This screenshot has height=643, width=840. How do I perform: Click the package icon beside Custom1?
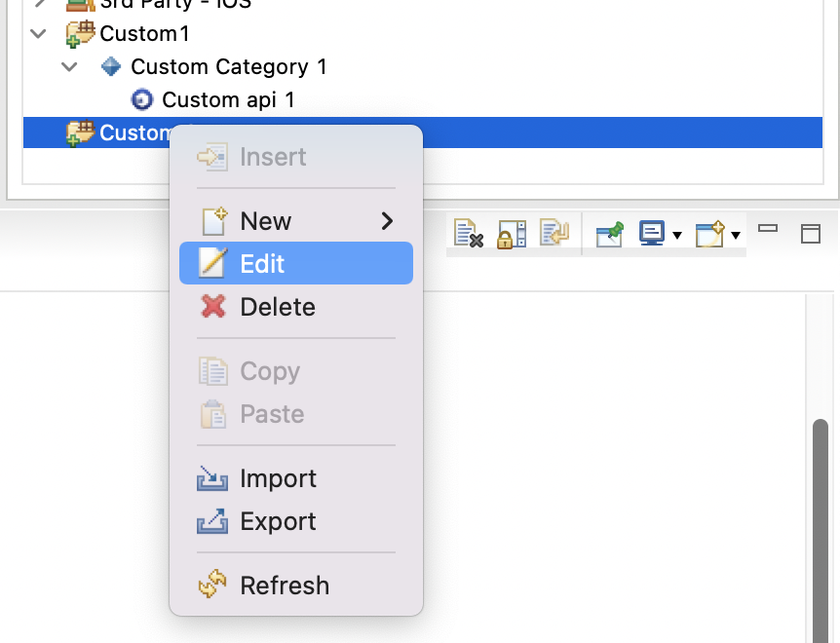click(x=77, y=33)
